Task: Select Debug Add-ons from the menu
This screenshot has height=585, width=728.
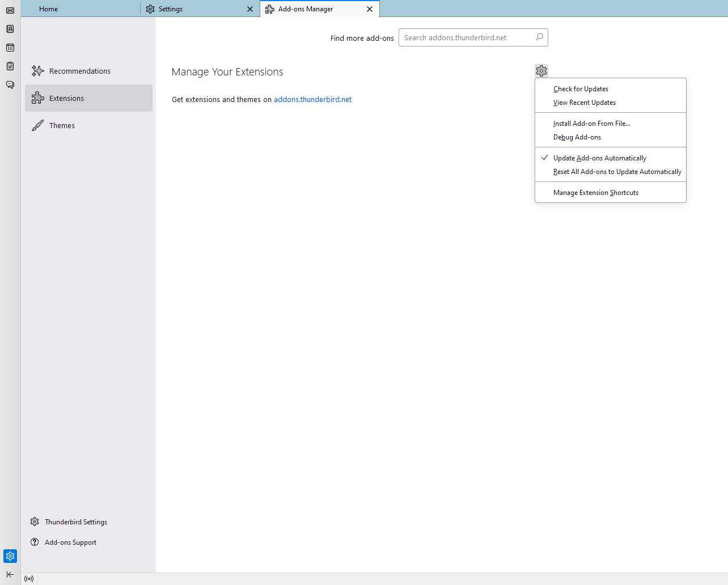Action: coord(577,137)
